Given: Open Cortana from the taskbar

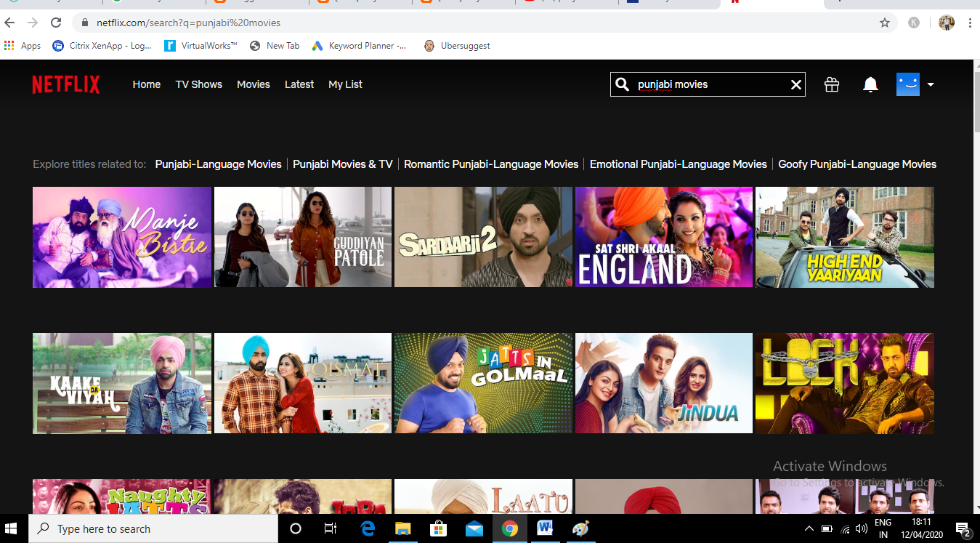Looking at the screenshot, I should (296, 528).
